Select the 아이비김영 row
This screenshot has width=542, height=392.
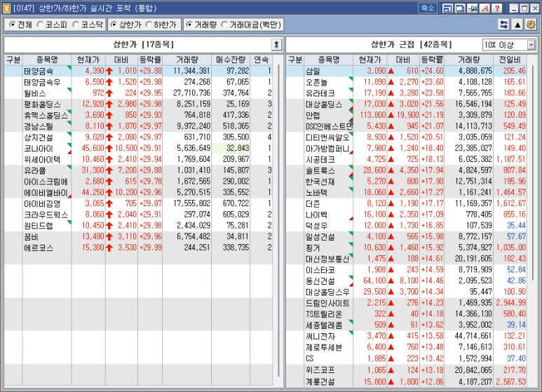click(x=138, y=203)
